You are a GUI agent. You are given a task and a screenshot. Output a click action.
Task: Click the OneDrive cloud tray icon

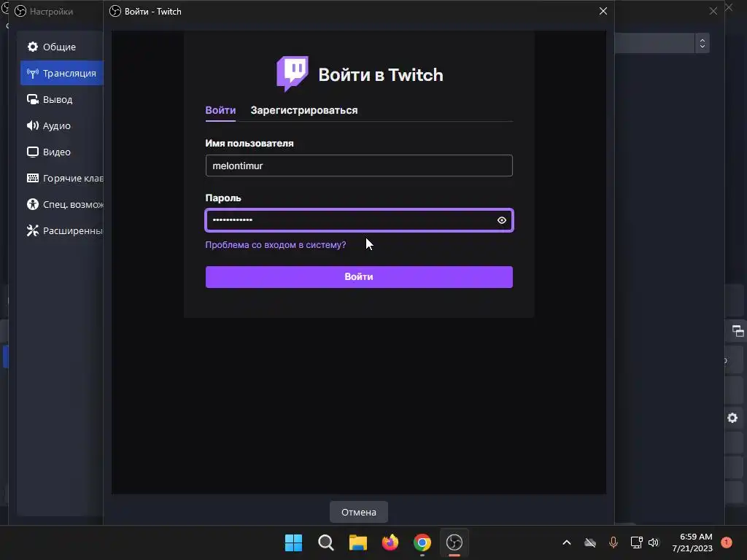[590, 542]
